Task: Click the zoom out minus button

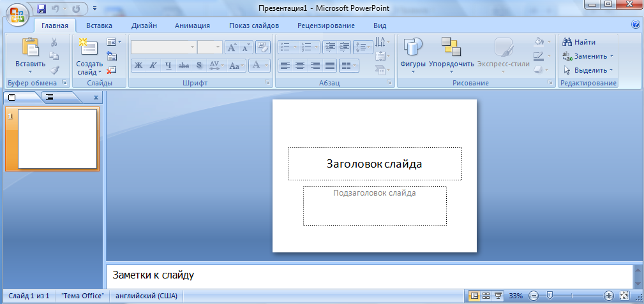Action: pos(533,295)
